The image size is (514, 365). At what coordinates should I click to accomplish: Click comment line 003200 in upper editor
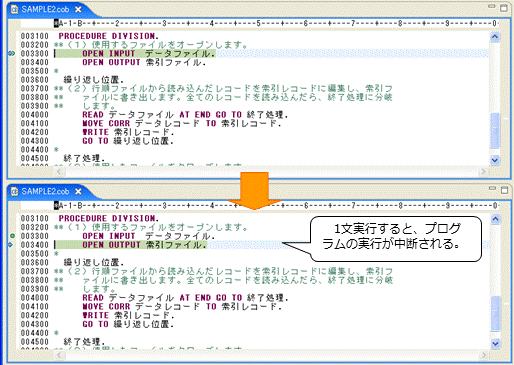(x=151, y=45)
